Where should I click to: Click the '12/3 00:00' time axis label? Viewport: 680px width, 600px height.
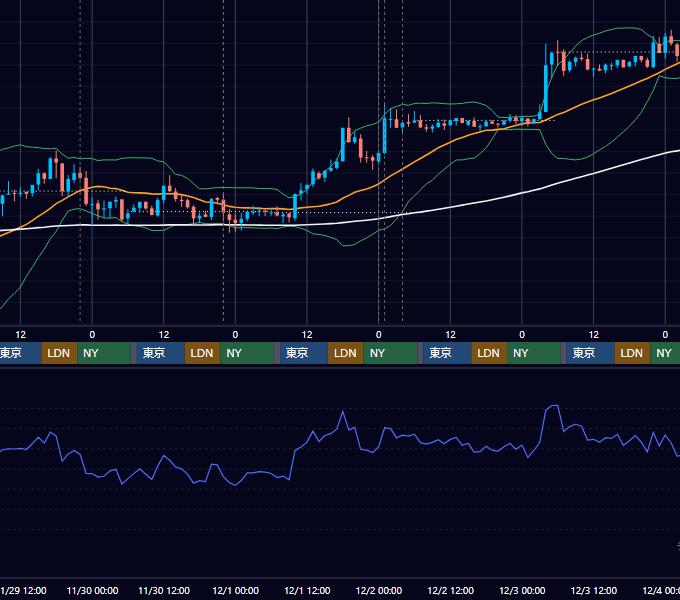pos(522,590)
